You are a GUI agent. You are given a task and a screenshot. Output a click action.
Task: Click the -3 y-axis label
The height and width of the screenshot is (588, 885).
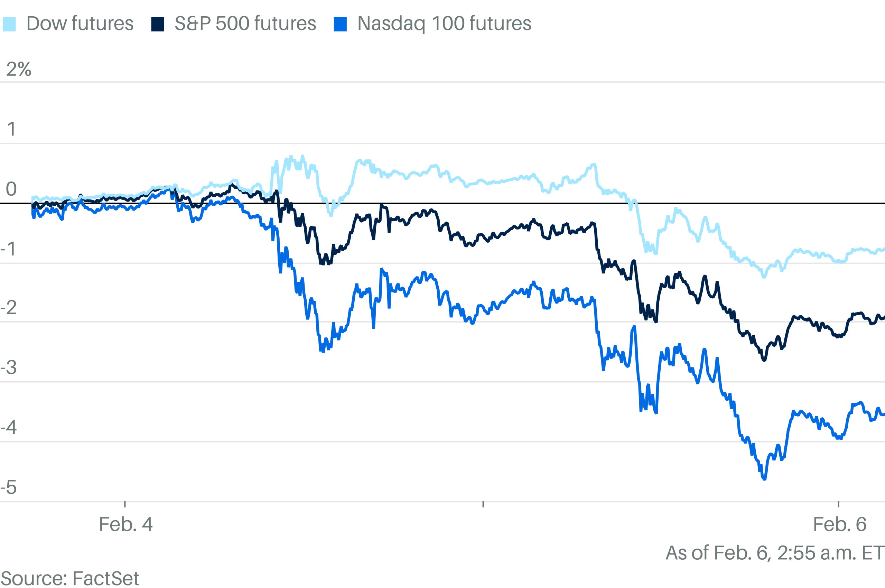(x=8, y=367)
